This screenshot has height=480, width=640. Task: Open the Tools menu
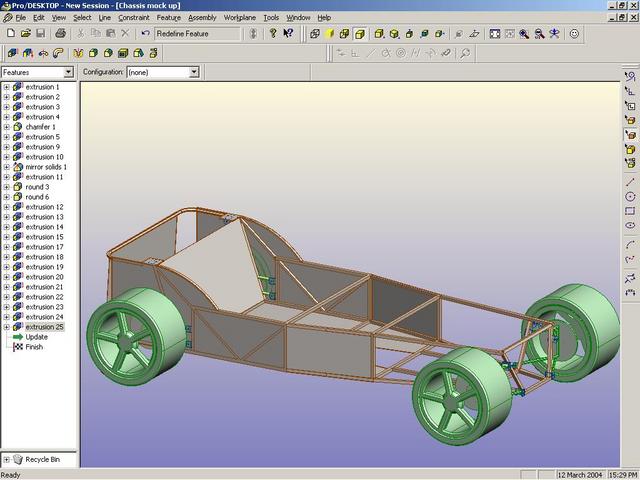pyautogui.click(x=271, y=18)
